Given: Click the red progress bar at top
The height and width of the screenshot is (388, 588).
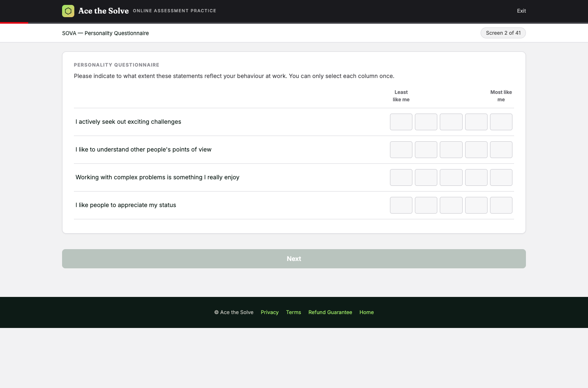Looking at the screenshot, I should point(14,23).
